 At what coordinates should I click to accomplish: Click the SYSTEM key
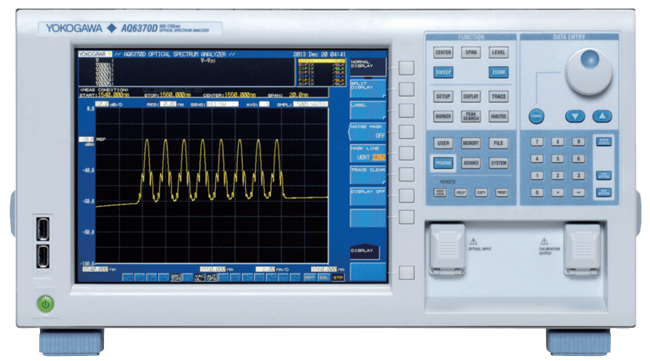[x=498, y=163]
